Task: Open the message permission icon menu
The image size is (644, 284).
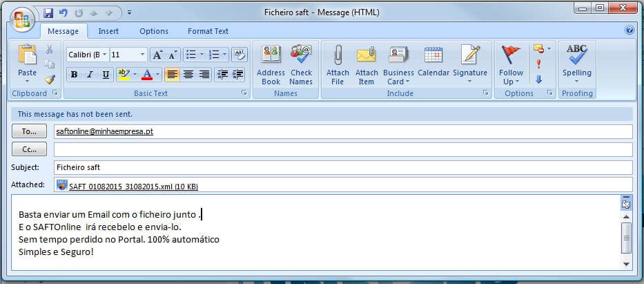Action: click(542, 49)
